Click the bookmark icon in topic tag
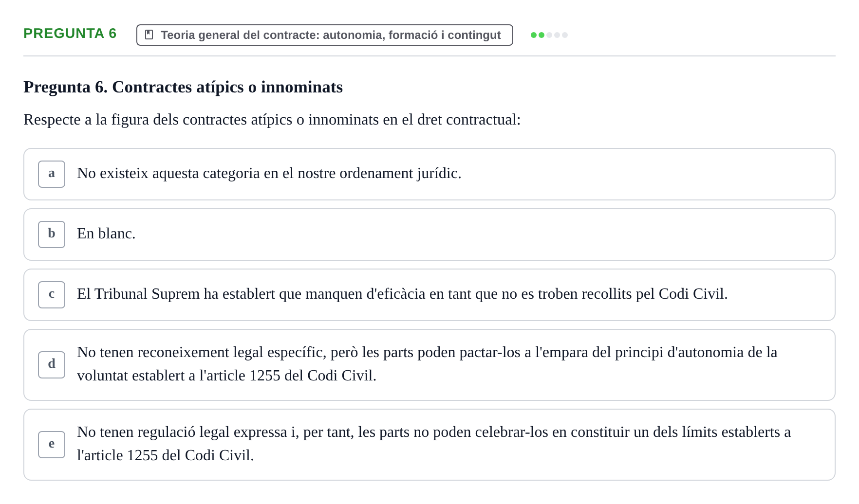The image size is (859, 504). [149, 35]
